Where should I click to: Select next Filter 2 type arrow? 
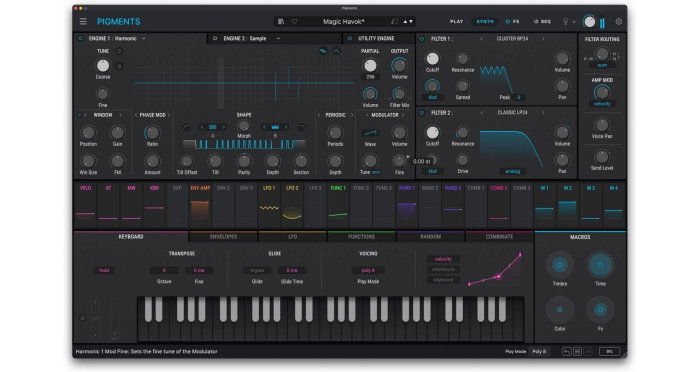543,113
